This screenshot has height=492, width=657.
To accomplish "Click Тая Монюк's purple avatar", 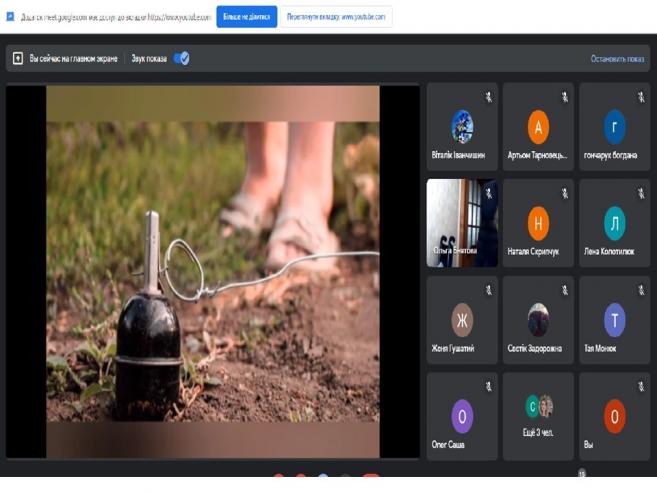I will (x=614, y=320).
